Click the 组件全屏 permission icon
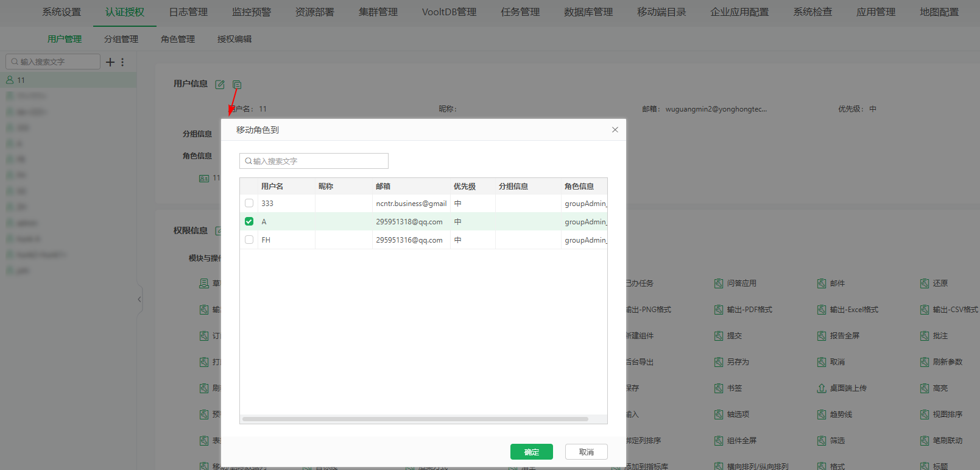The image size is (980, 470). point(719,441)
